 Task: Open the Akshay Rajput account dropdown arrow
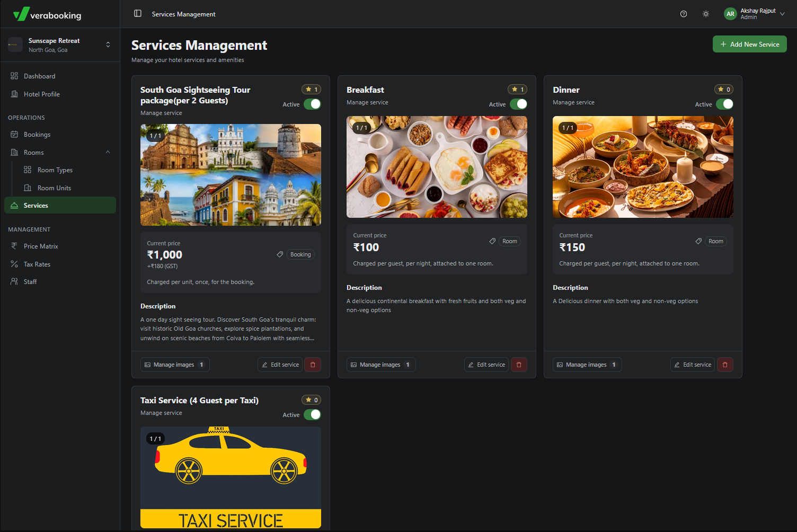(782, 14)
